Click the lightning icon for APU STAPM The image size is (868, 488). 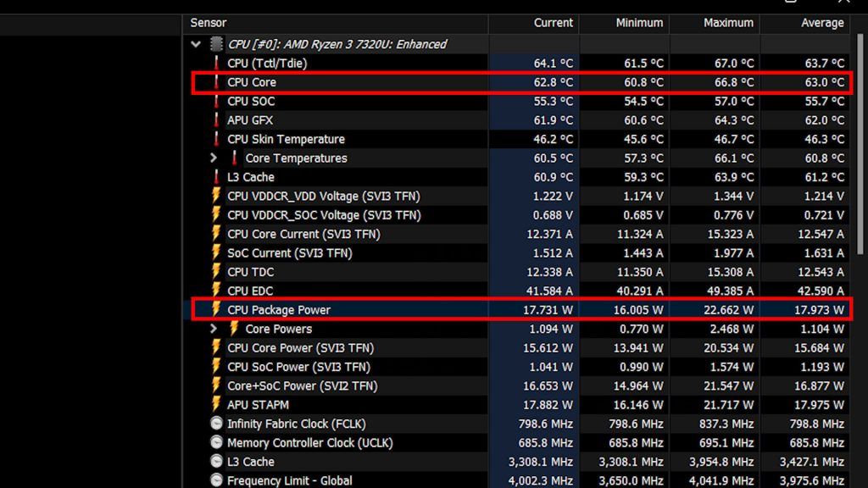pos(216,404)
